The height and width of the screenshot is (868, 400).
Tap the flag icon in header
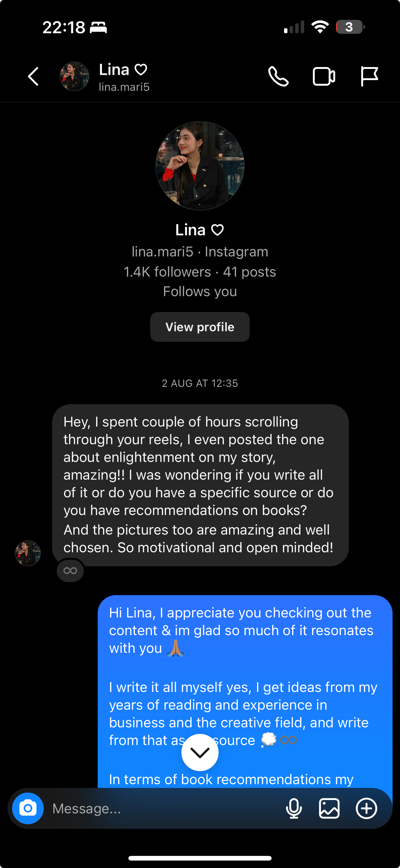(369, 76)
